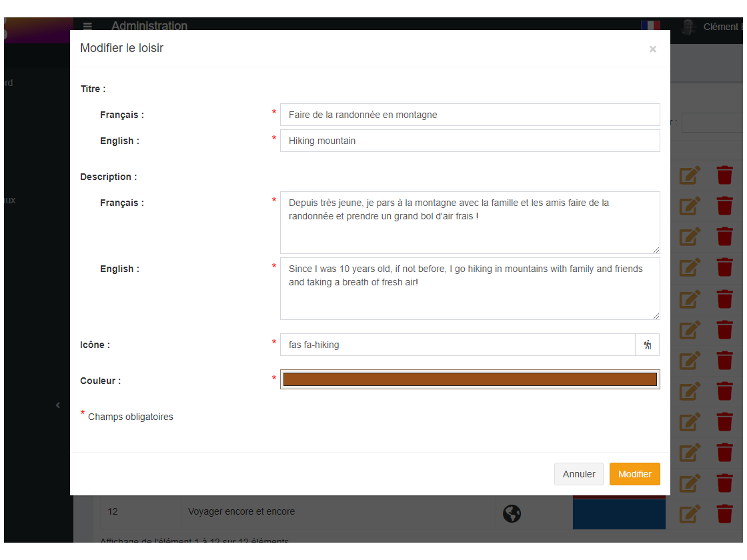Viewport: 747px width, 560px height.
Task: Close the Modifier le loisir dialog
Action: pyautogui.click(x=652, y=49)
